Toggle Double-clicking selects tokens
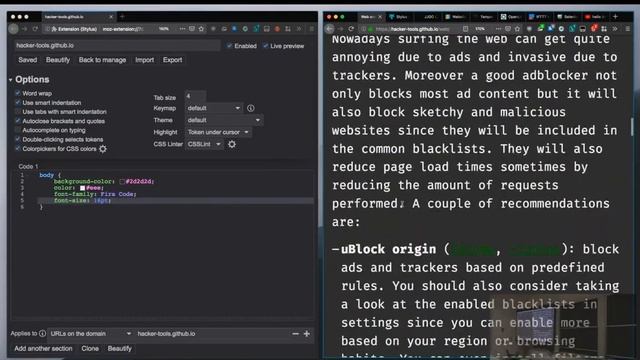This screenshot has height=360, width=640. (18, 139)
